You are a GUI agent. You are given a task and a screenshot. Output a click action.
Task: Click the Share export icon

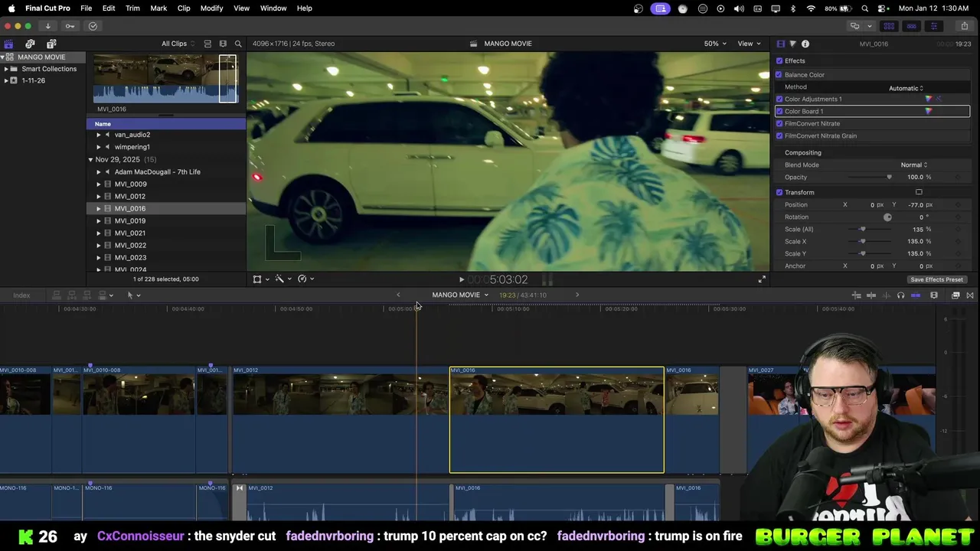click(x=964, y=26)
